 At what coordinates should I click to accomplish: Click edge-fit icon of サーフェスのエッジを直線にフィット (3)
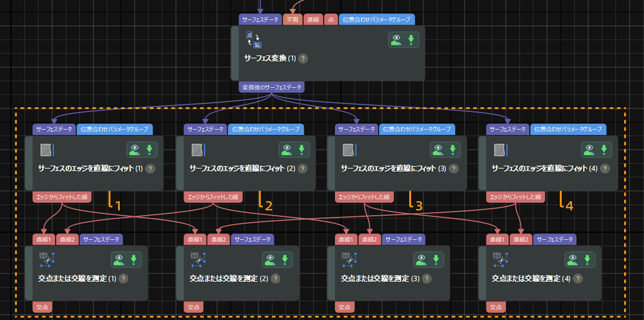(x=349, y=150)
